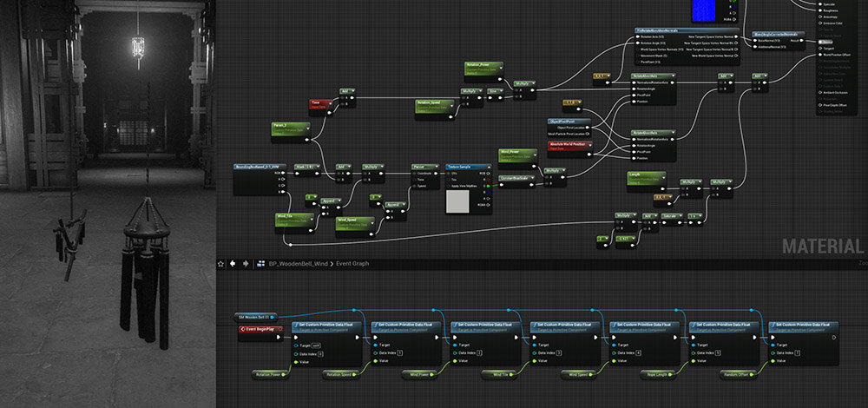This screenshot has height=408, width=868.
Task: Select the blue texture preview thumbnail
Action: click(704, 11)
